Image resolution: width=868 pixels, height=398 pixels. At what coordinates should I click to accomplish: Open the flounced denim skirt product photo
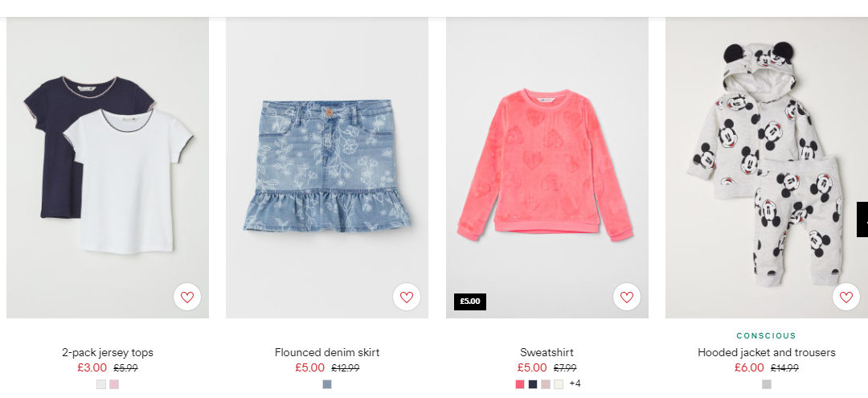326,167
